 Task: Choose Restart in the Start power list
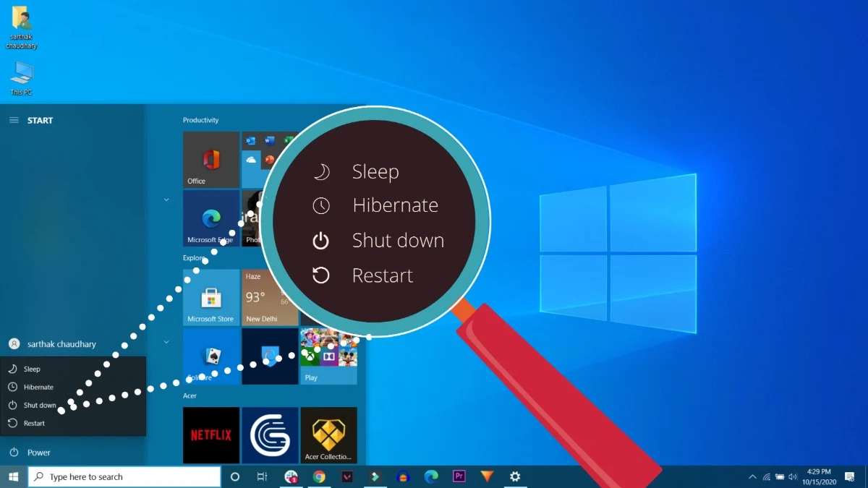[x=33, y=424]
